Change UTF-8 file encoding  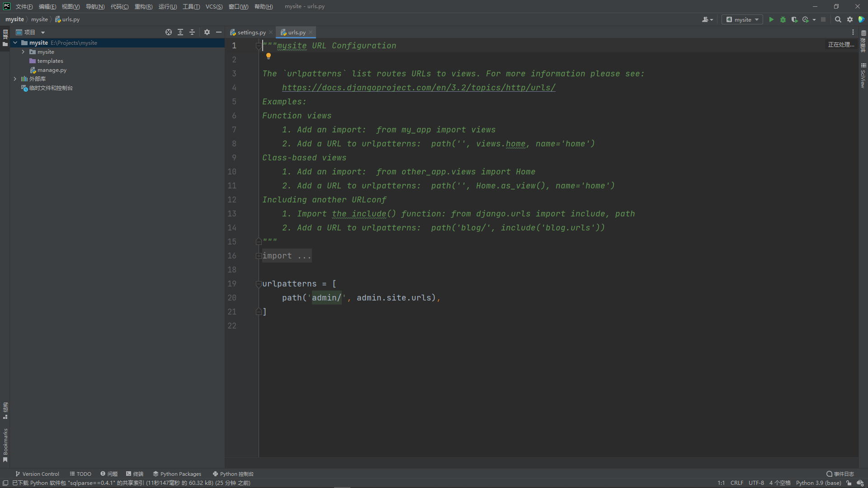pos(756,483)
